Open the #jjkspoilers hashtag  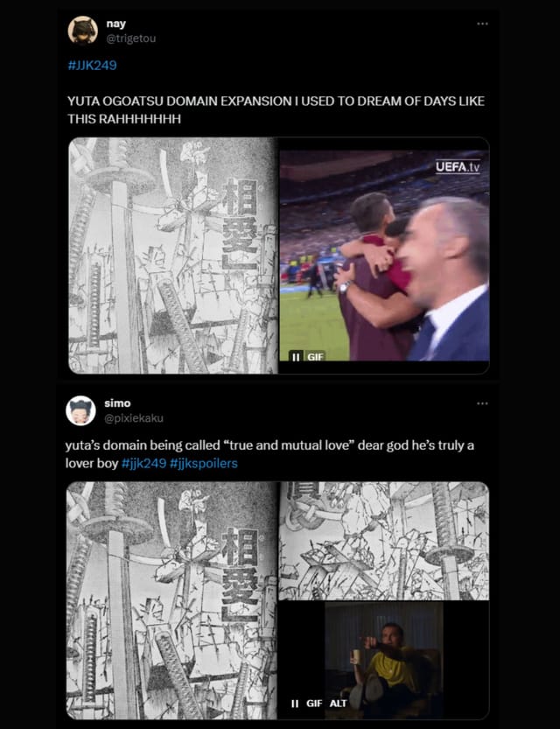click(204, 463)
